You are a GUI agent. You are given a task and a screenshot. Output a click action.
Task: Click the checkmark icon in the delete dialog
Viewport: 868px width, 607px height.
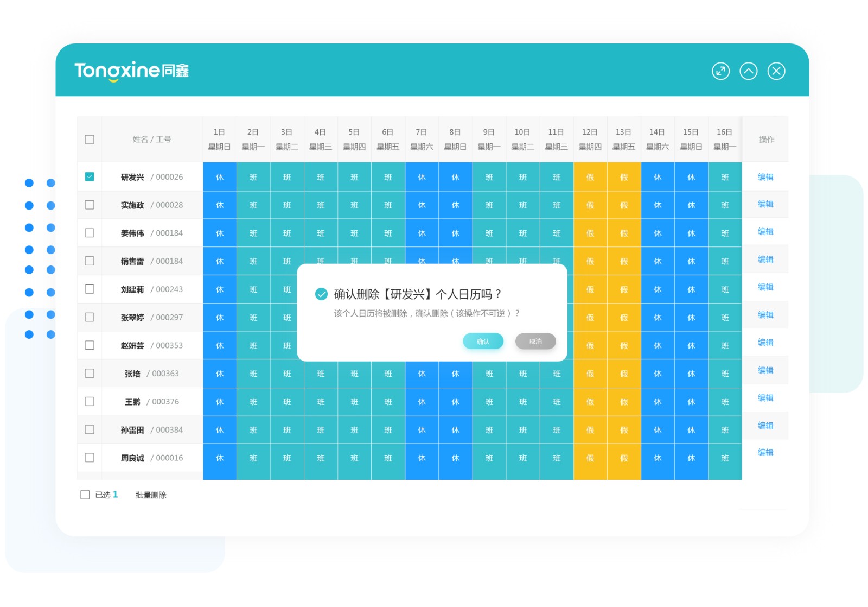[x=321, y=294]
